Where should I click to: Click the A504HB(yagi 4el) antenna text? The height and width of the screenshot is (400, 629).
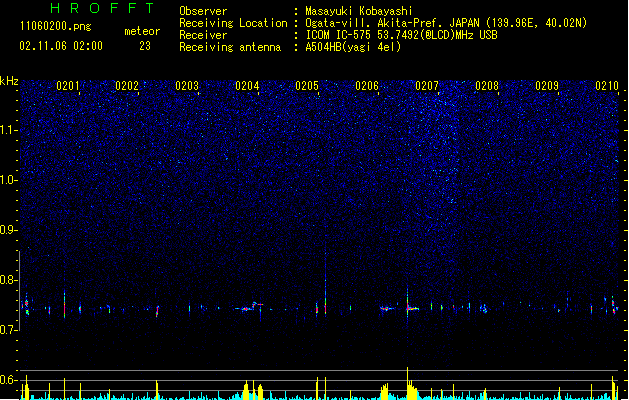tap(353, 47)
